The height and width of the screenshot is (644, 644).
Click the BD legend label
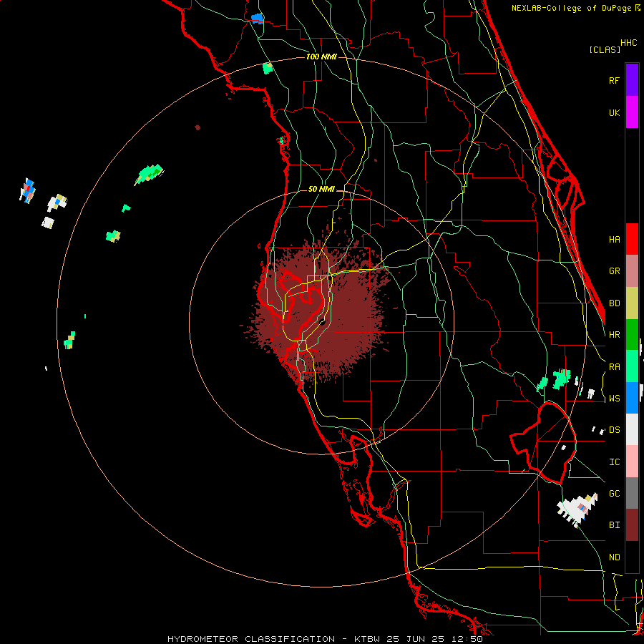tap(614, 303)
